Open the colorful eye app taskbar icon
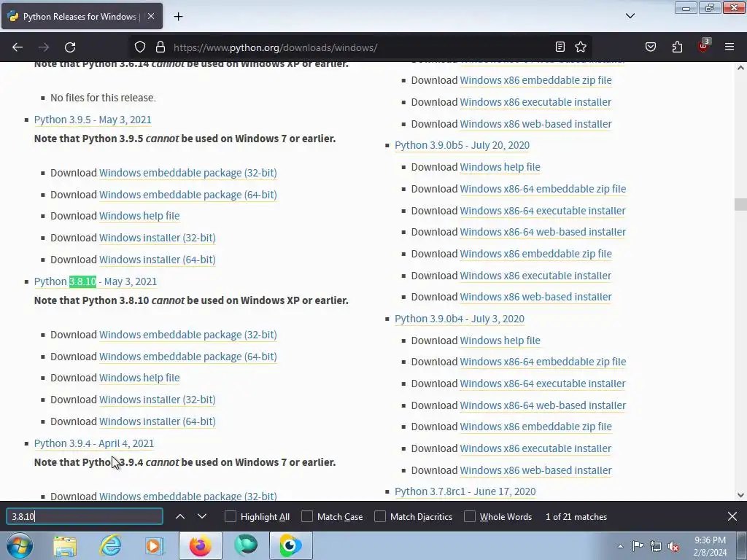 coord(290,546)
